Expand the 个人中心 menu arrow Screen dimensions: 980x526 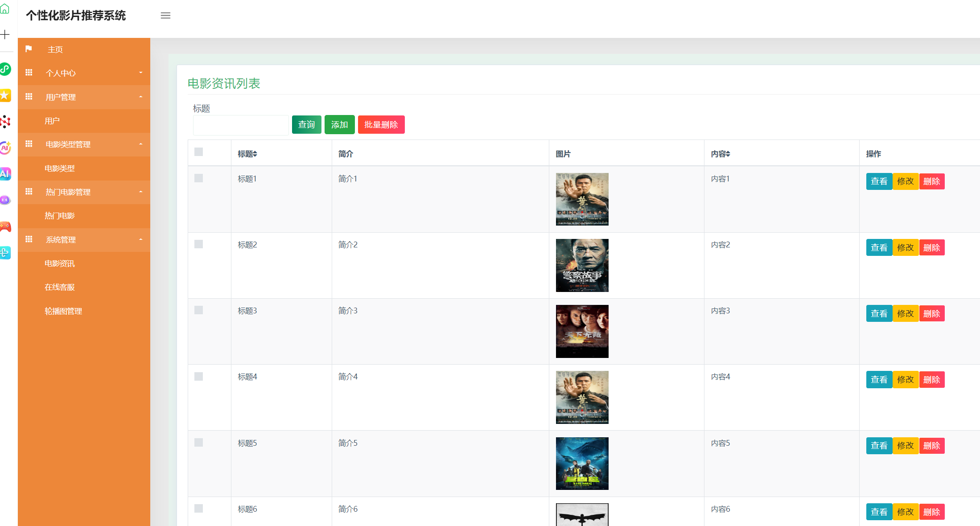click(x=141, y=73)
